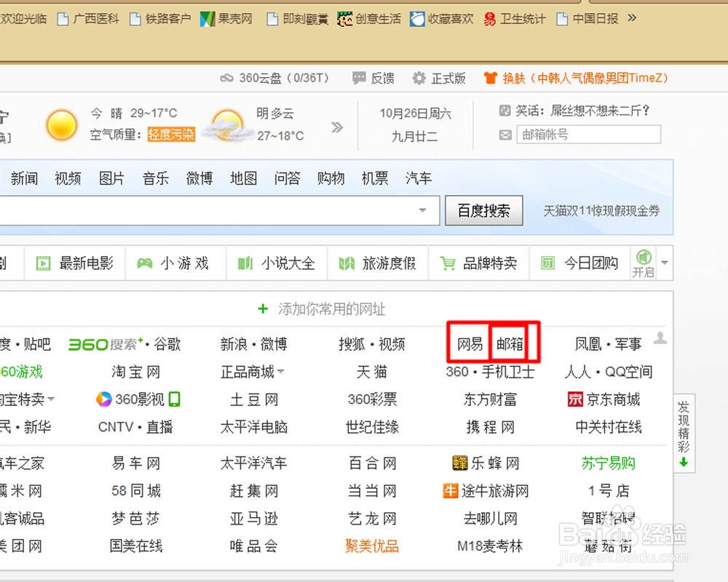Open the 卫生统计 bookmark

click(515, 19)
